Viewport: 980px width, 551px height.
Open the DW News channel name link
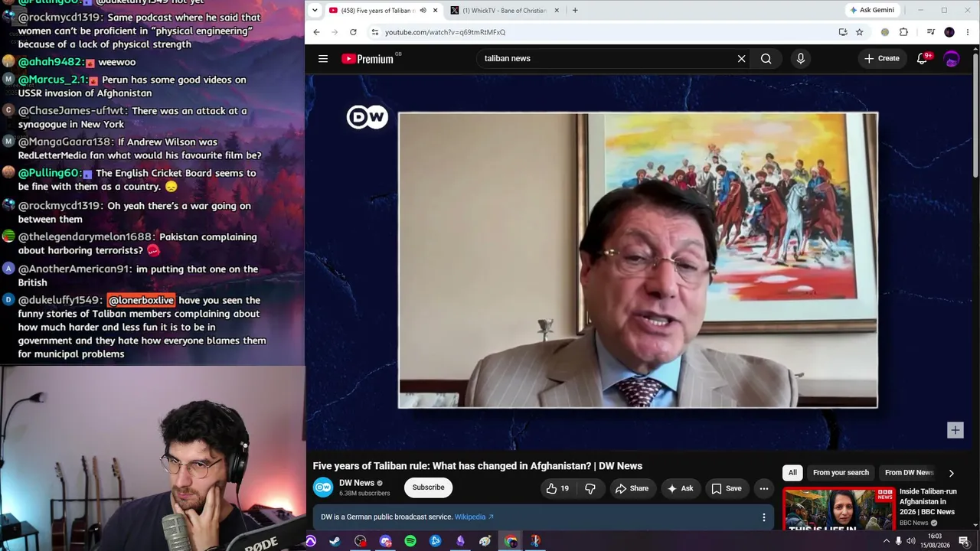pyautogui.click(x=357, y=483)
